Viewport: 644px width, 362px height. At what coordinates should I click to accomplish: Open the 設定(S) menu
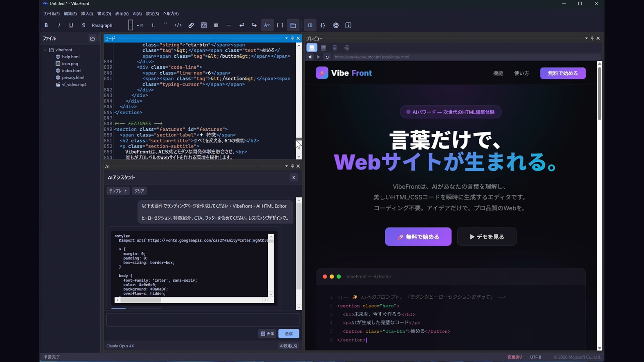pos(152,14)
